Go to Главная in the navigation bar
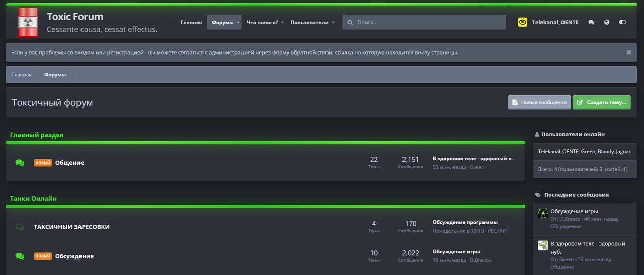 [x=191, y=22]
